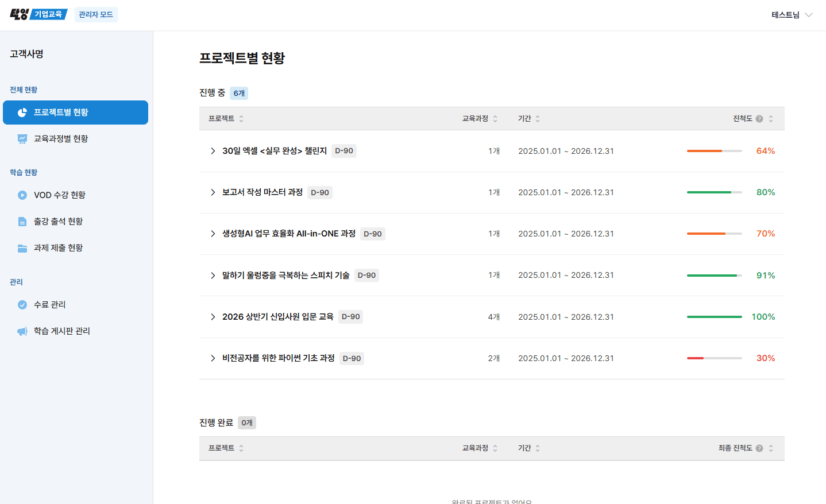Expand the 2026 상반기 신입사원 입문 교육 row
This screenshot has height=504, width=826.
[x=213, y=317]
